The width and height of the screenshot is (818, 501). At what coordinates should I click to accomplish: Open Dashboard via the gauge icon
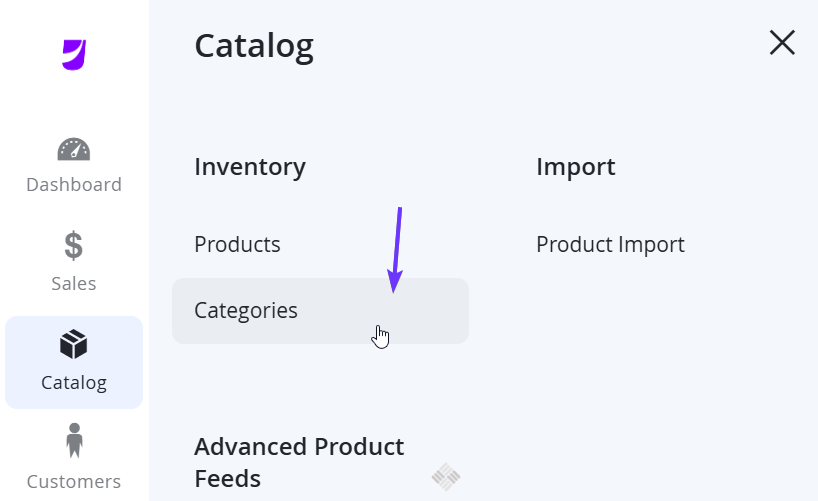(74, 149)
